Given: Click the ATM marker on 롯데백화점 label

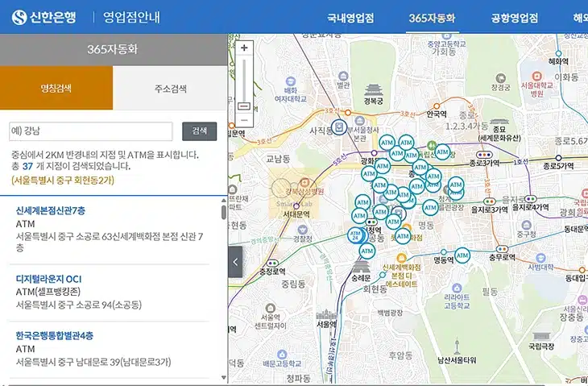Looking at the screenshot, I should click(x=403, y=236).
